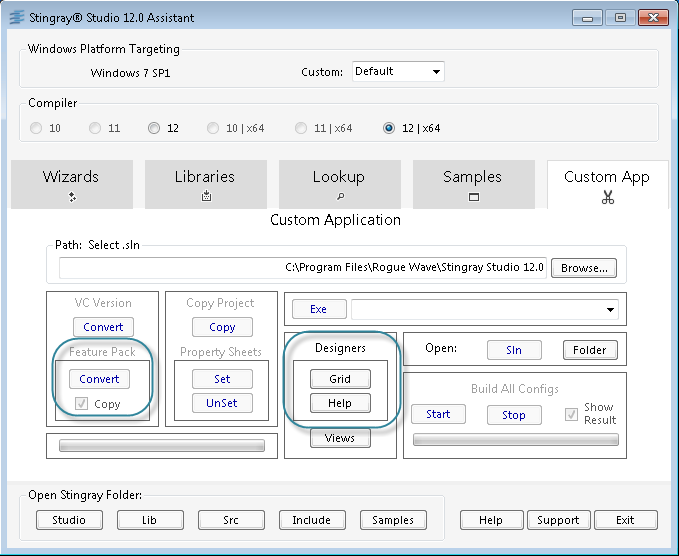The height and width of the screenshot is (556, 679).
Task: Toggle the Show Result checkbox
Action: point(572,414)
